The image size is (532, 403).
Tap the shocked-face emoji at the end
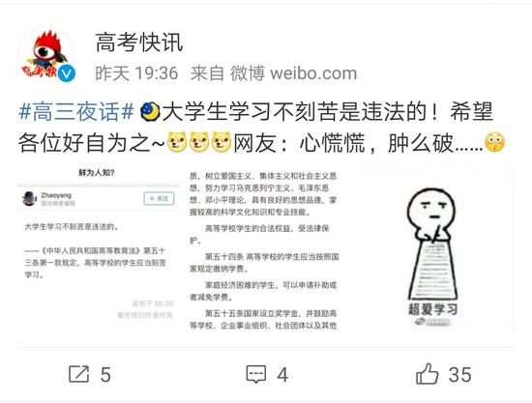coord(494,142)
